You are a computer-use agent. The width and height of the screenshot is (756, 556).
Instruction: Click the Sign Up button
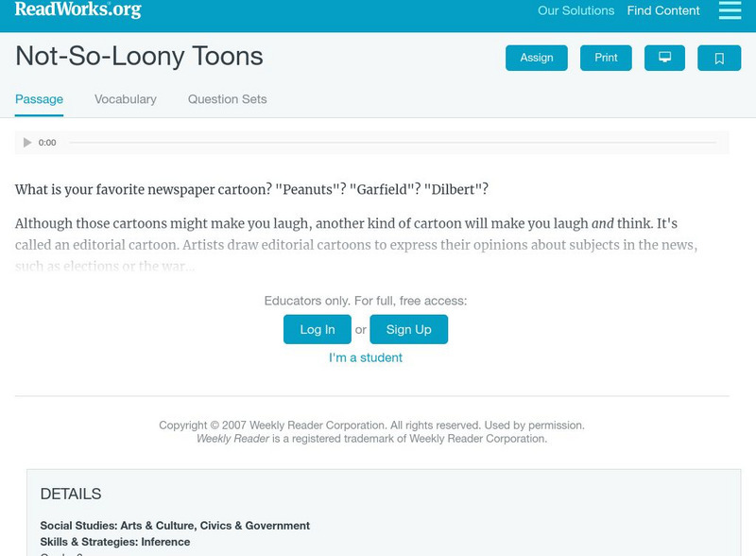(x=408, y=329)
